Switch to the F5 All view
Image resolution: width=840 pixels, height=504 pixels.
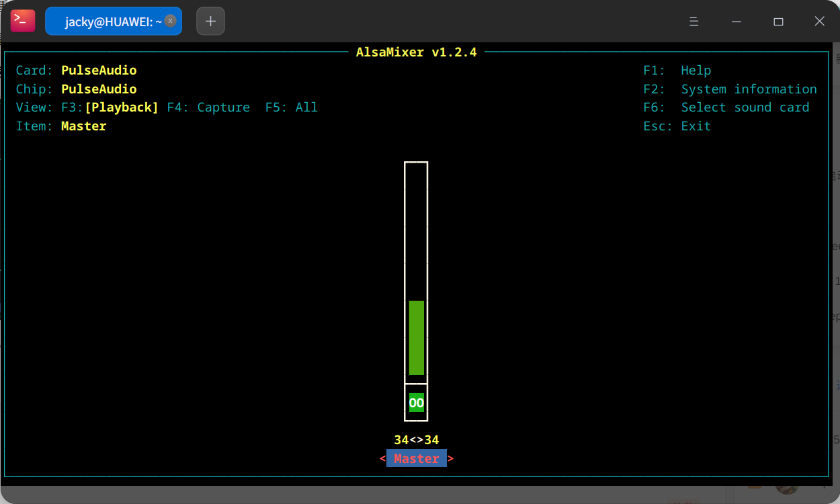(292, 108)
